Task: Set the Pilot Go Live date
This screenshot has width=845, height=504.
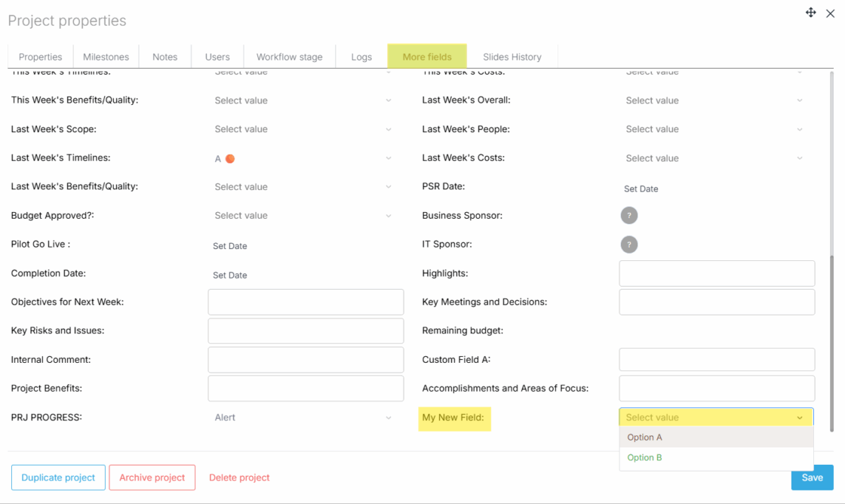Action: tap(230, 246)
